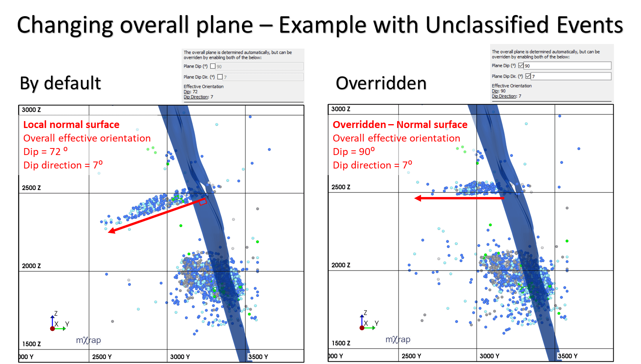Click the enabled Plane Dip field containing 90
The height and width of the screenshot is (364, 641).
click(567, 66)
